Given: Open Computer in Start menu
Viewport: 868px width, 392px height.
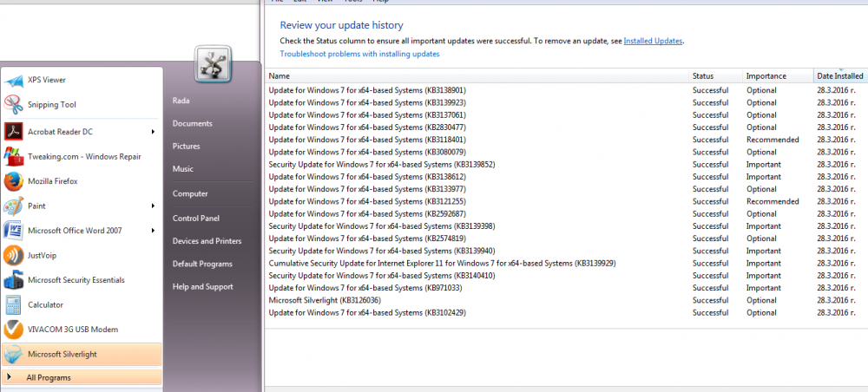Looking at the screenshot, I should 190,193.
